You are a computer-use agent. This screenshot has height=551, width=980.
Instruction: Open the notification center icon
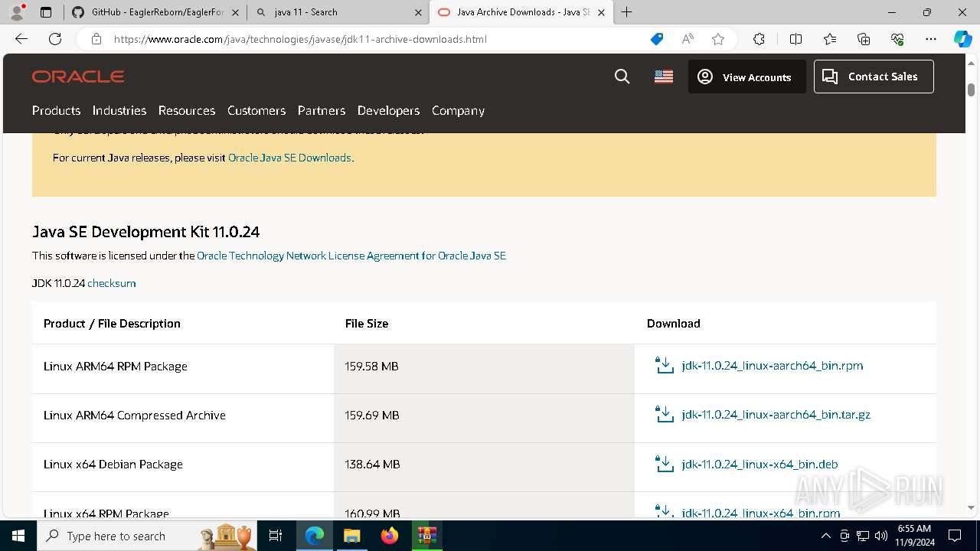(x=955, y=536)
